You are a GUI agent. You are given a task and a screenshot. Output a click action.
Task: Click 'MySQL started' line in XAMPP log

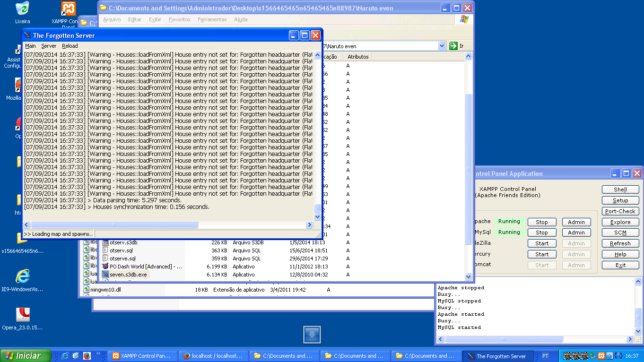(459, 328)
